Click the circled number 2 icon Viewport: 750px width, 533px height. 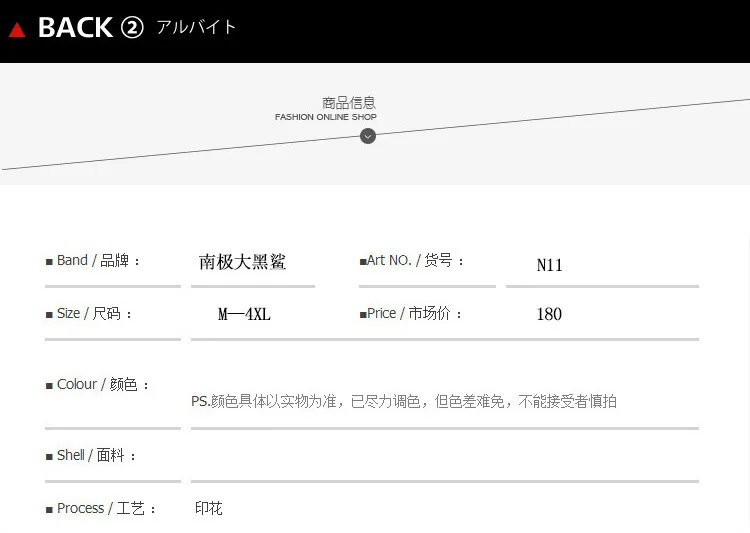pyautogui.click(x=132, y=27)
